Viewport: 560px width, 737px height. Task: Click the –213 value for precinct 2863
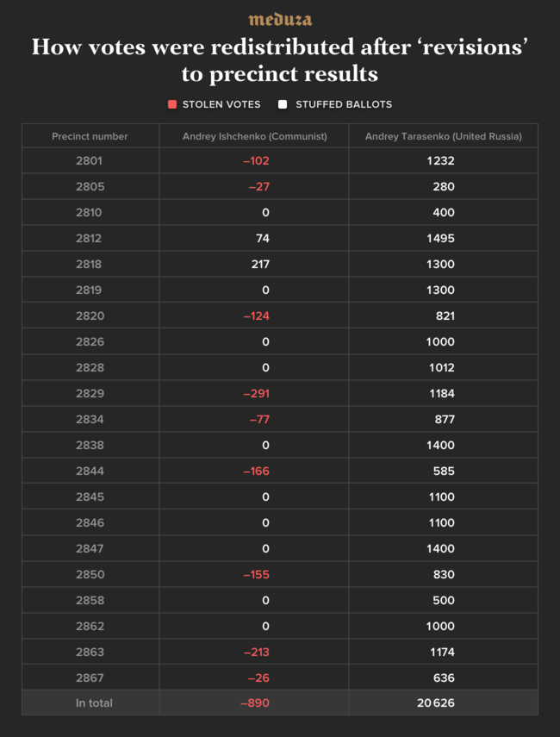tap(256, 652)
